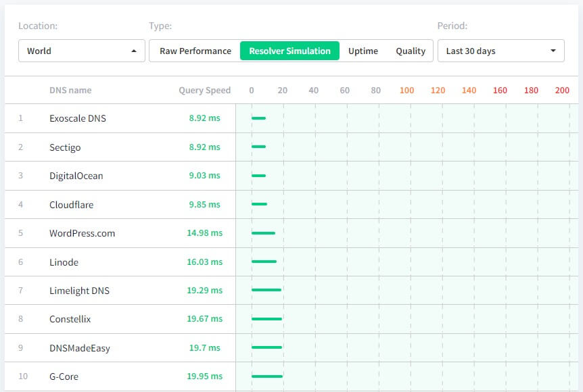The width and height of the screenshot is (583, 392).
Task: Open the Sectigo provider row
Action: pyautogui.click(x=291, y=147)
